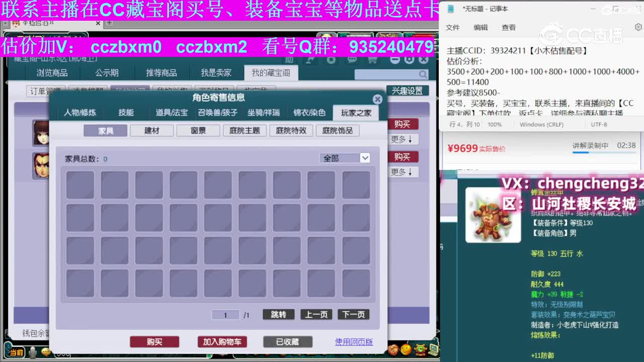
Task: Click 加入购物车 to add to cart
Action: coord(222,342)
